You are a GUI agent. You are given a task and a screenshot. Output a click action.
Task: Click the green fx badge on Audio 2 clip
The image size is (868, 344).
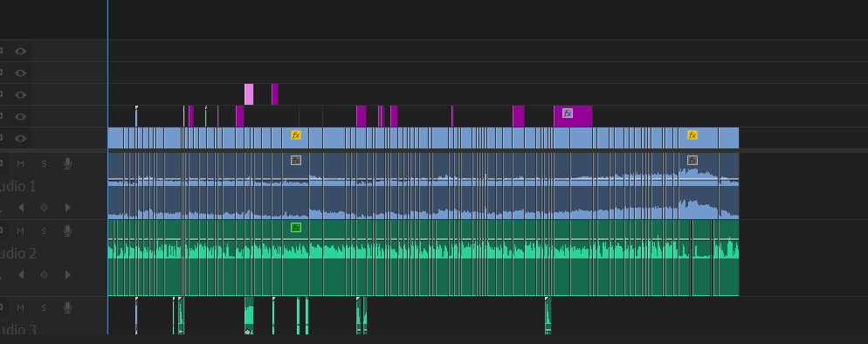[x=296, y=227]
